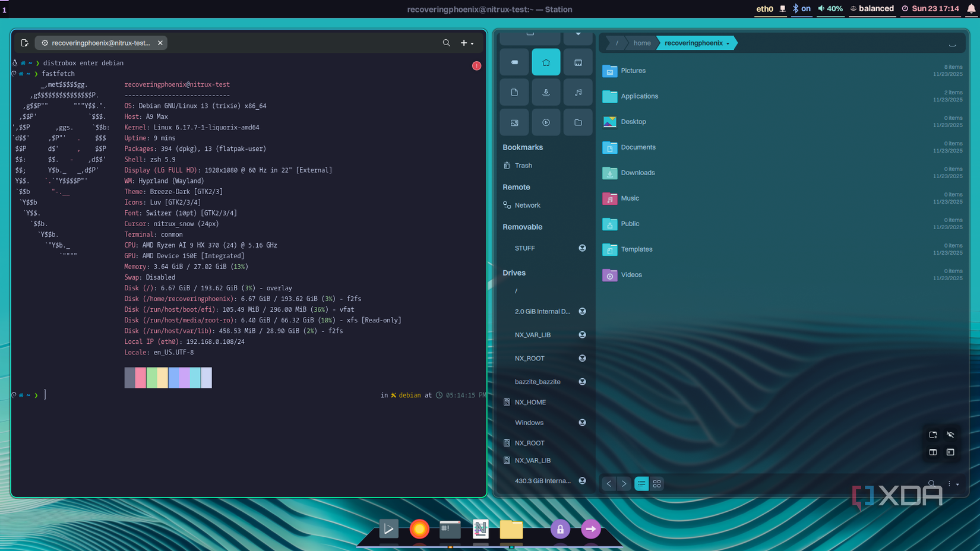The image size is (980, 551).
Task: Click the back navigation arrow in the file manager
Action: tap(609, 483)
